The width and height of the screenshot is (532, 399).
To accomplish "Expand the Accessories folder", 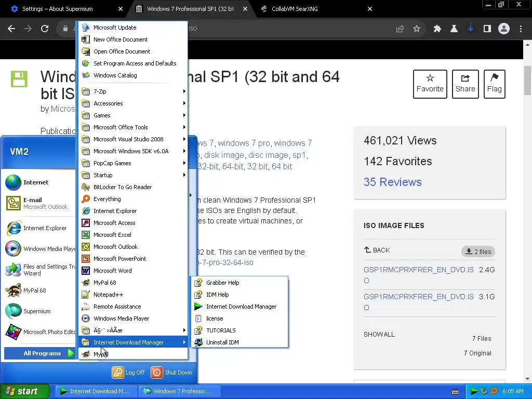I will click(133, 103).
